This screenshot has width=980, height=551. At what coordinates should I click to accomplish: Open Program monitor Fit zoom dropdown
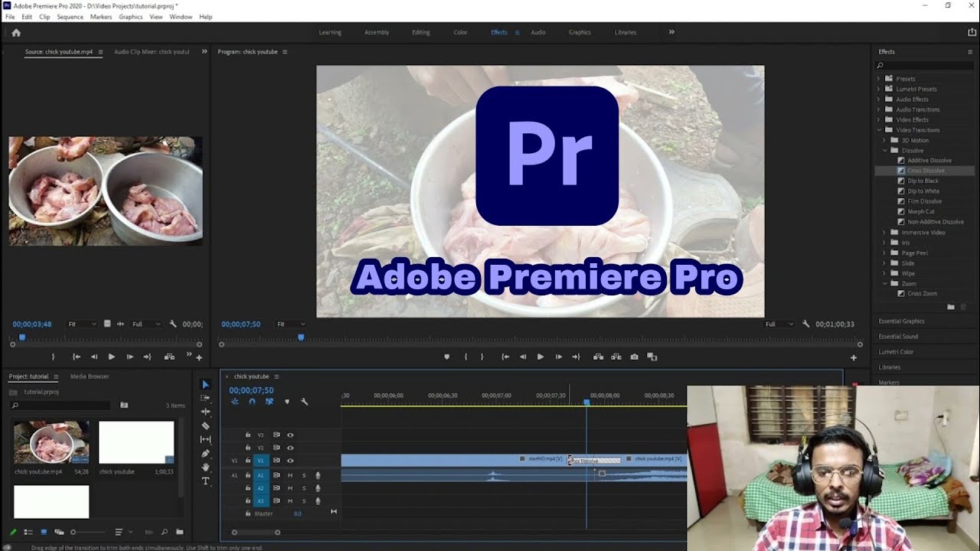click(290, 324)
